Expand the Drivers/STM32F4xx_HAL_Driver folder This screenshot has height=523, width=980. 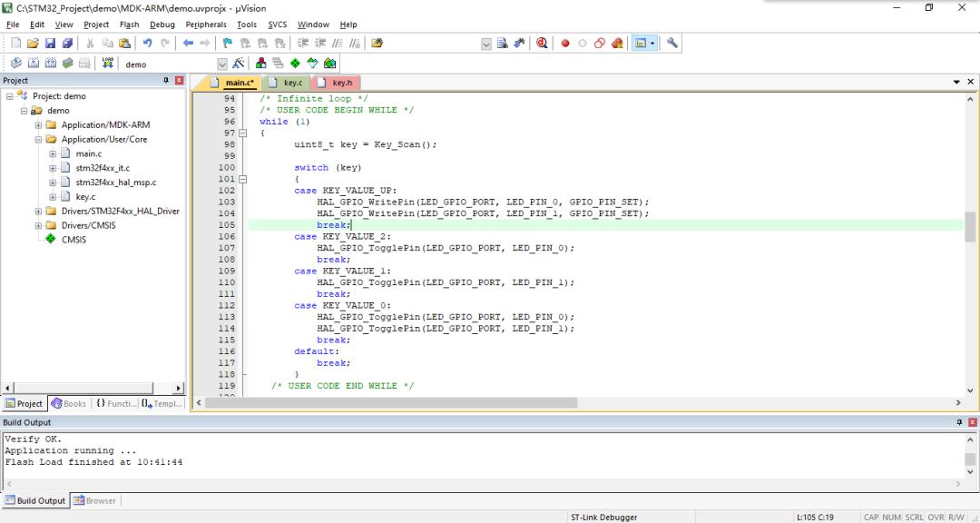point(38,212)
